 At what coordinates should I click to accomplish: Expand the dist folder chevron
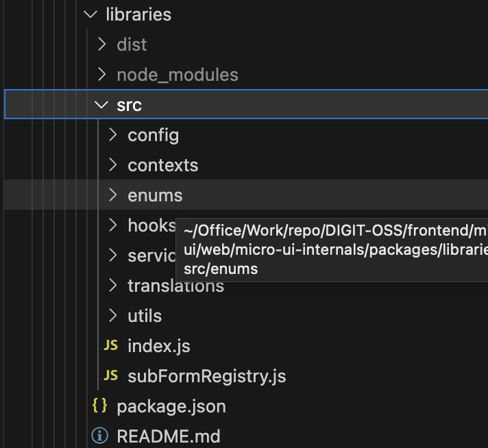click(x=101, y=45)
